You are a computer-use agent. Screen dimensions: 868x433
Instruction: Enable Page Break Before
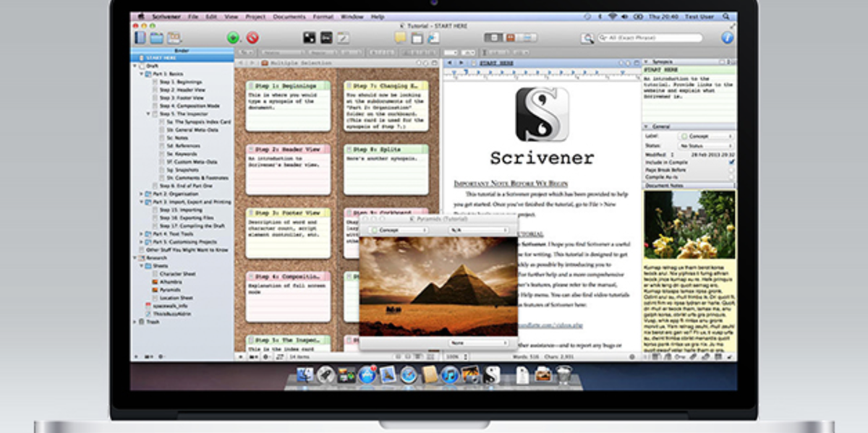click(x=731, y=170)
